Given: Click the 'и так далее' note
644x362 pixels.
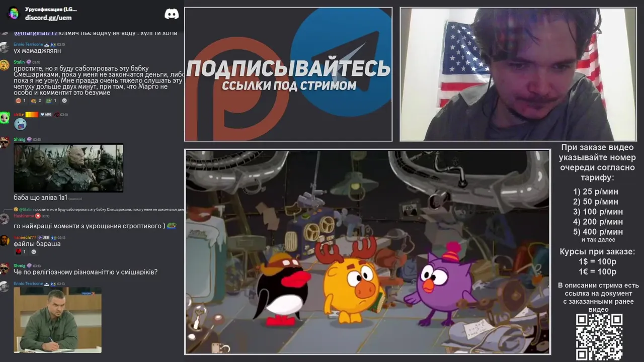Looking at the screenshot, I should point(598,240).
